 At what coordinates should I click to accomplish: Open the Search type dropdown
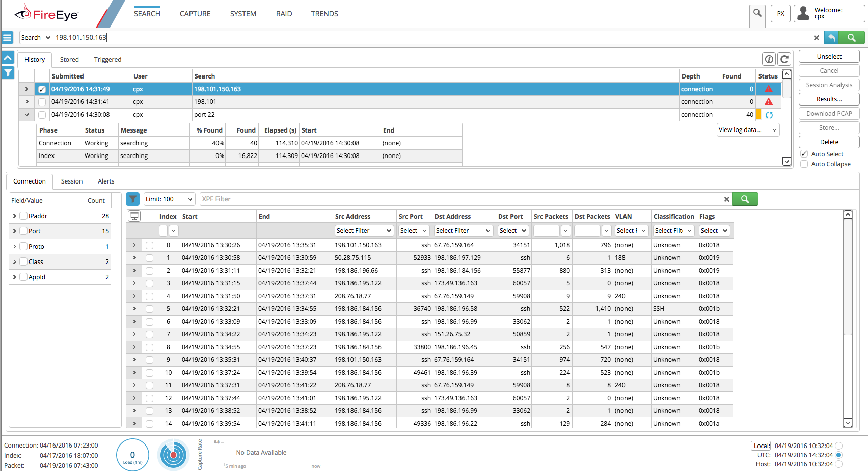tap(36, 37)
